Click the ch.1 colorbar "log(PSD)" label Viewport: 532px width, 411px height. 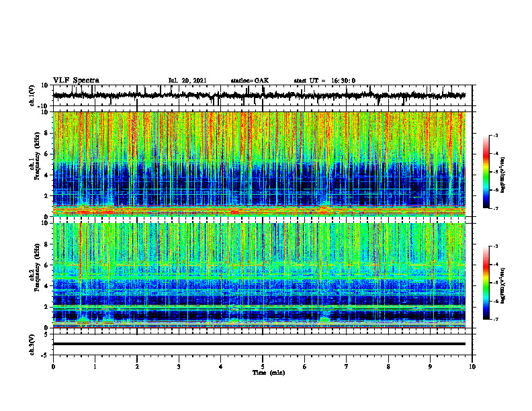pos(504,175)
